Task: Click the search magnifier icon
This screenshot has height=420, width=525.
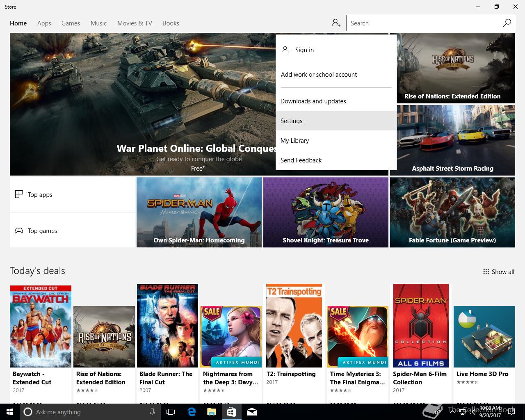Action: tap(507, 23)
